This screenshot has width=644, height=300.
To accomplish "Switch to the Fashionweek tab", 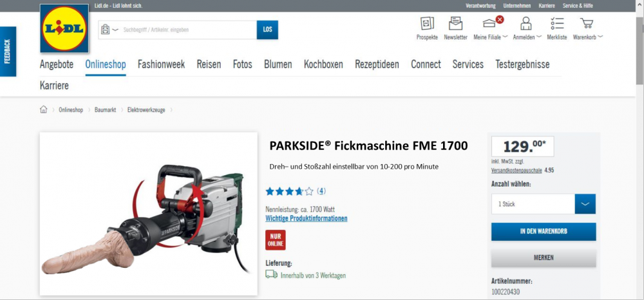I will [161, 64].
